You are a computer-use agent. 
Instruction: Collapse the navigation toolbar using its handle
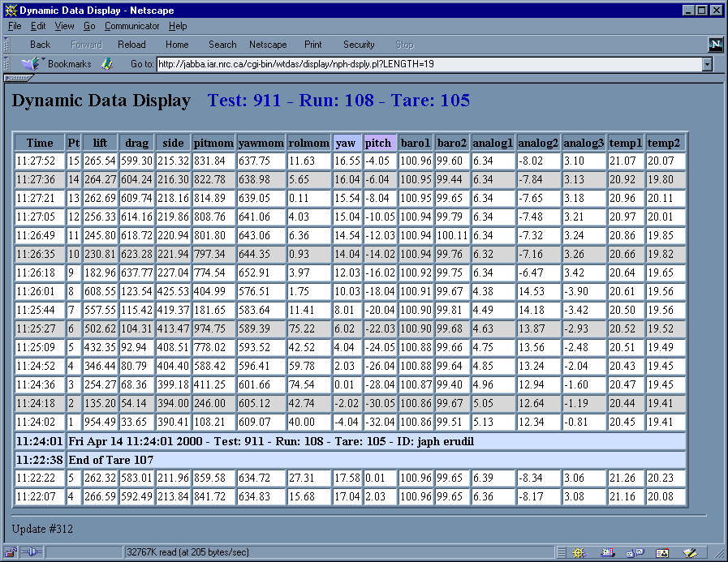6,45
